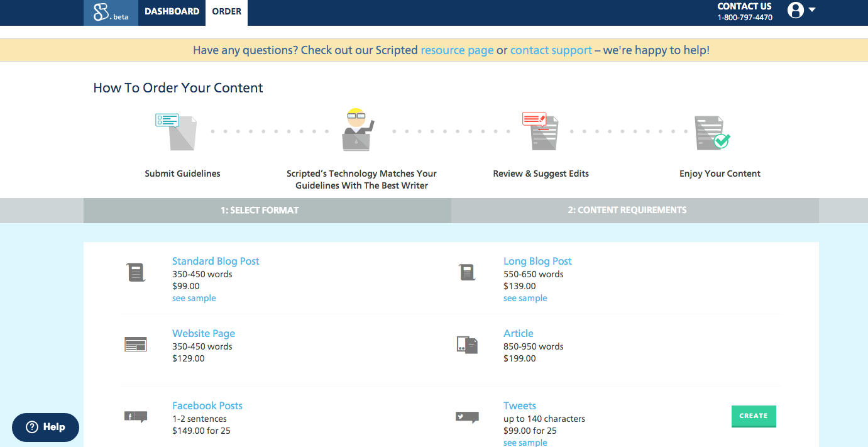Choose the Website Page format

pyautogui.click(x=204, y=333)
